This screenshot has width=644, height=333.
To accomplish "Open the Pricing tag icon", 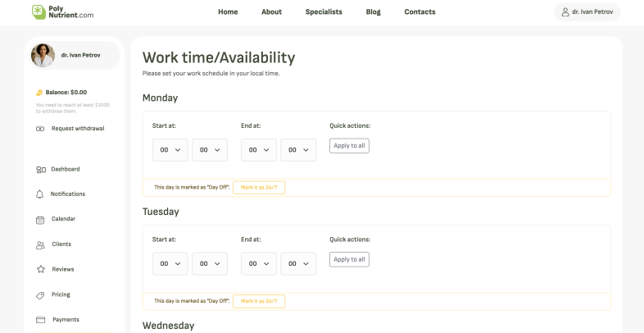I will (x=40, y=295).
